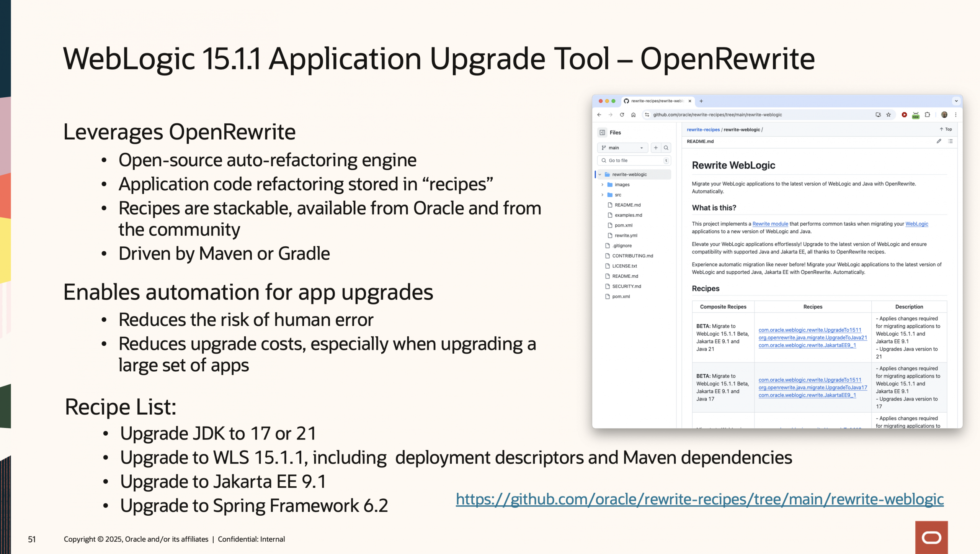Expand the images folder chevron
This screenshot has height=554, width=980.
point(602,185)
